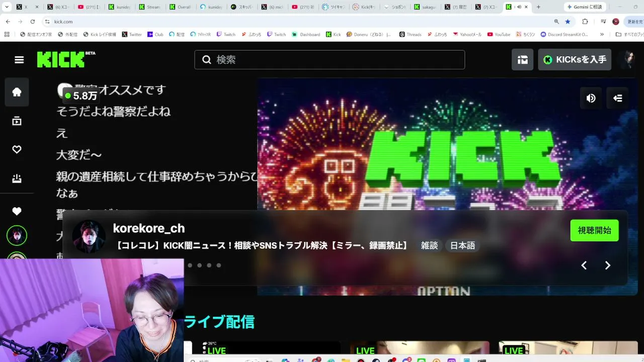This screenshot has width=644, height=362.
Task: Click the tray download icon in Kick sidebar
Action: coord(17,178)
